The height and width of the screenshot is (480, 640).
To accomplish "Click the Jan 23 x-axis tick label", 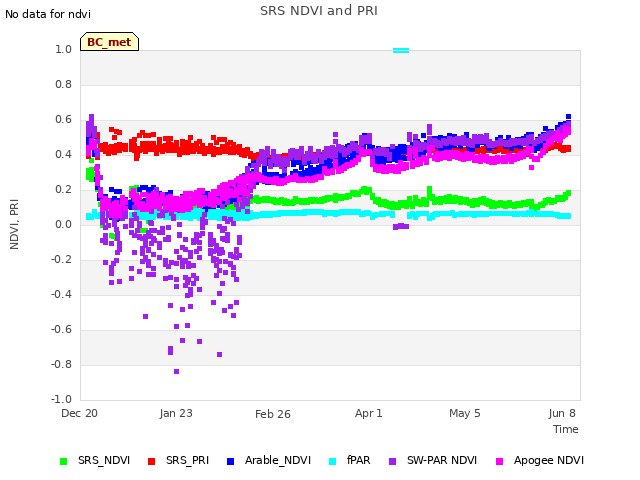I will 176,413.
